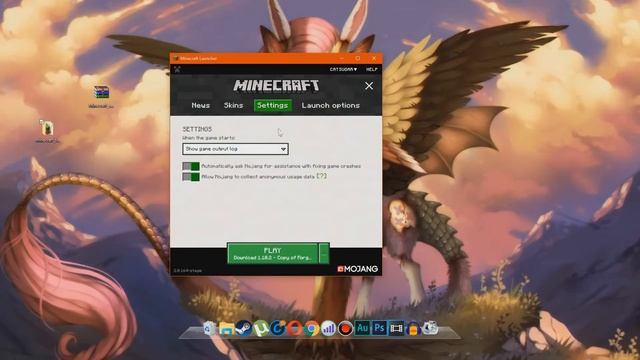This screenshot has height=360, width=640.
Task: Click the Minecraft Launcher title bar icon
Action: (176, 58)
